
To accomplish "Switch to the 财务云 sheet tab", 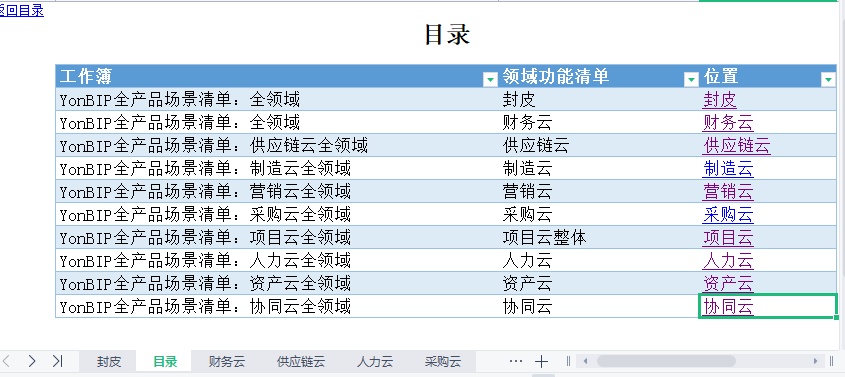I will coord(227,361).
